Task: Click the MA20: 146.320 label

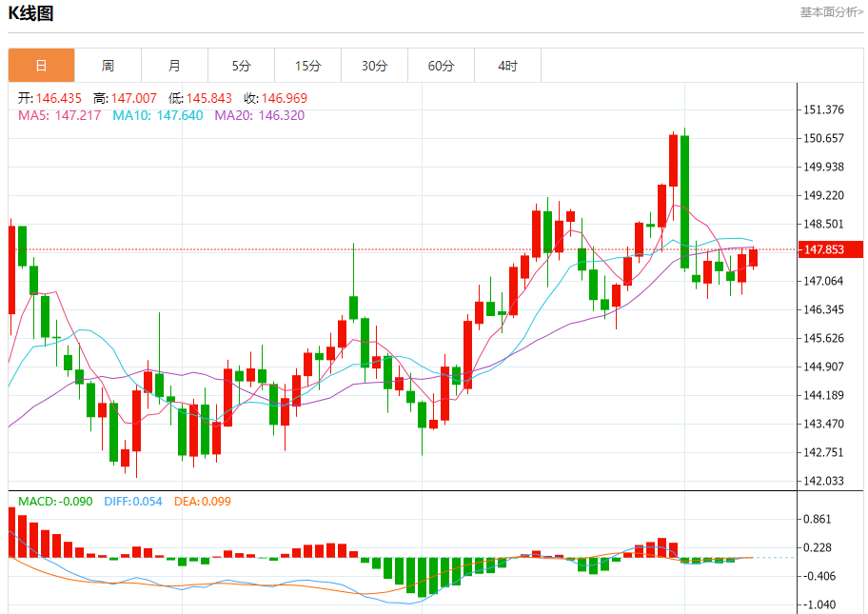Action: coord(260,116)
